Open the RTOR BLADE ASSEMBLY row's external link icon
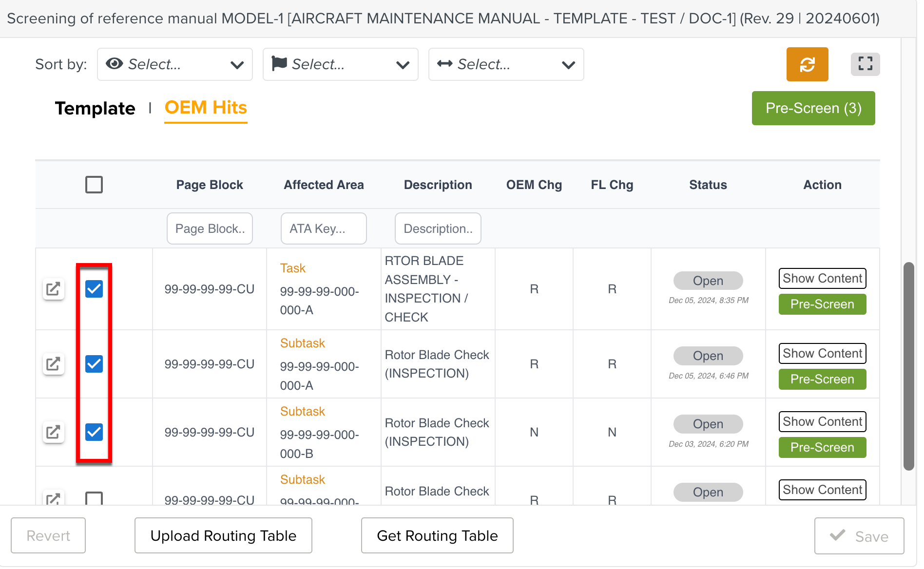 coord(53,289)
